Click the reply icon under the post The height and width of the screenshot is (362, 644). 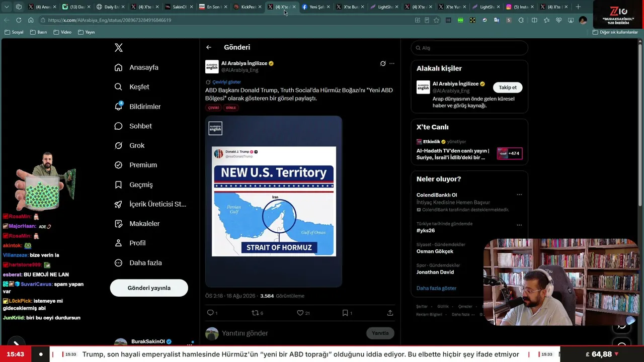[x=211, y=313]
